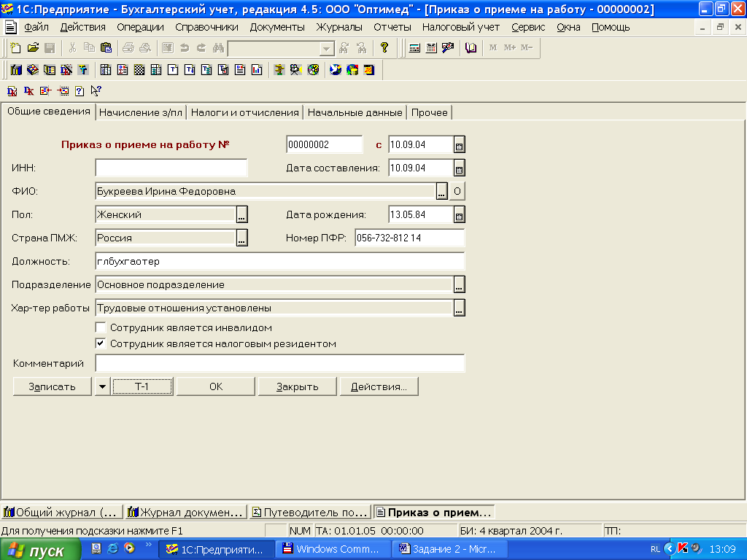Toggle 'Сотрудник является инвалидом' checkbox
This screenshot has height=560, width=747.
[x=101, y=327]
